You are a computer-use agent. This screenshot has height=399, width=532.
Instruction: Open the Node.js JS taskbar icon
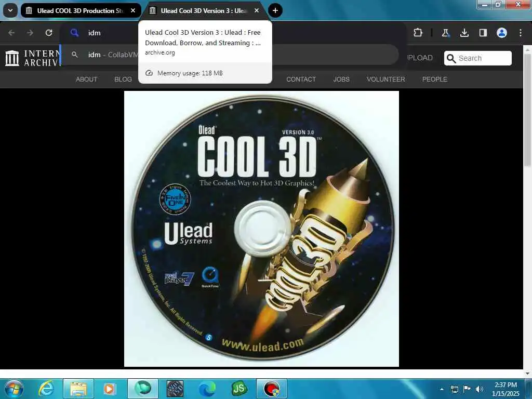[x=239, y=389]
